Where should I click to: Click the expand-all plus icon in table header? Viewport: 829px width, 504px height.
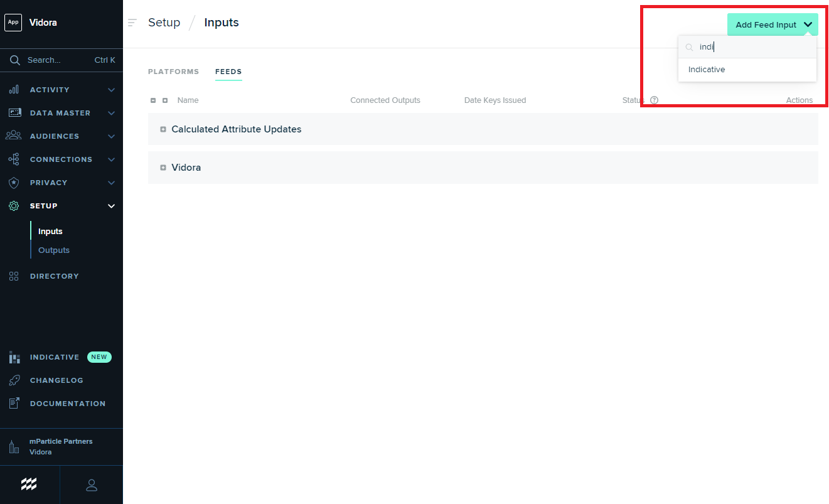[x=165, y=100]
